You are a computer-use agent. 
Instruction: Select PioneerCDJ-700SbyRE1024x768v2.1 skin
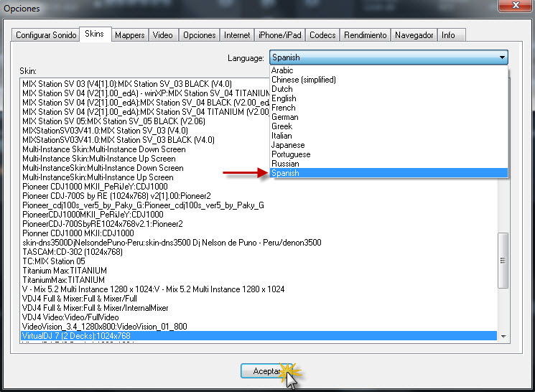pyautogui.click(x=259, y=224)
